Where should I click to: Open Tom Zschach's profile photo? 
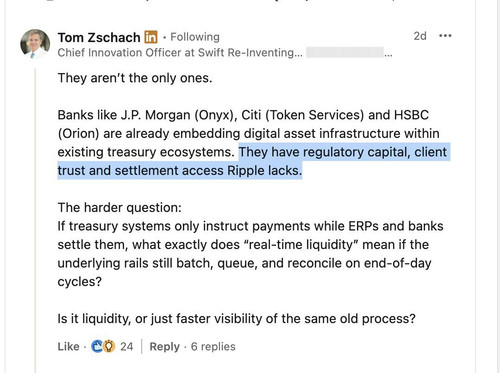click(x=35, y=44)
